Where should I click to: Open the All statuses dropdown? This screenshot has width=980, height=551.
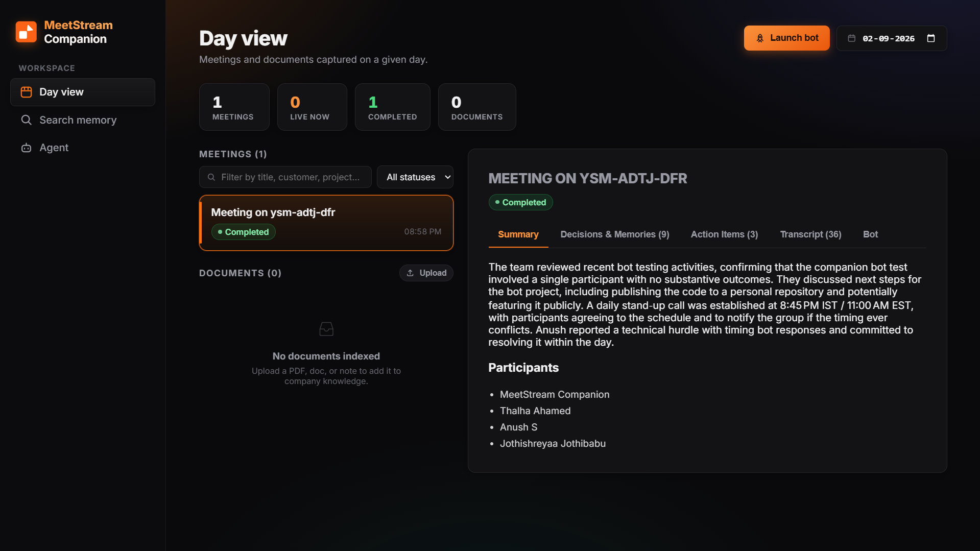click(415, 177)
